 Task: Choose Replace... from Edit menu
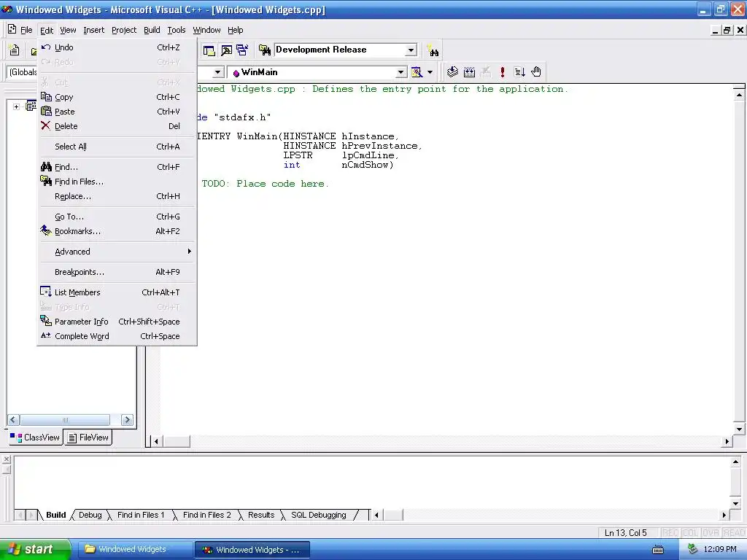click(117, 196)
